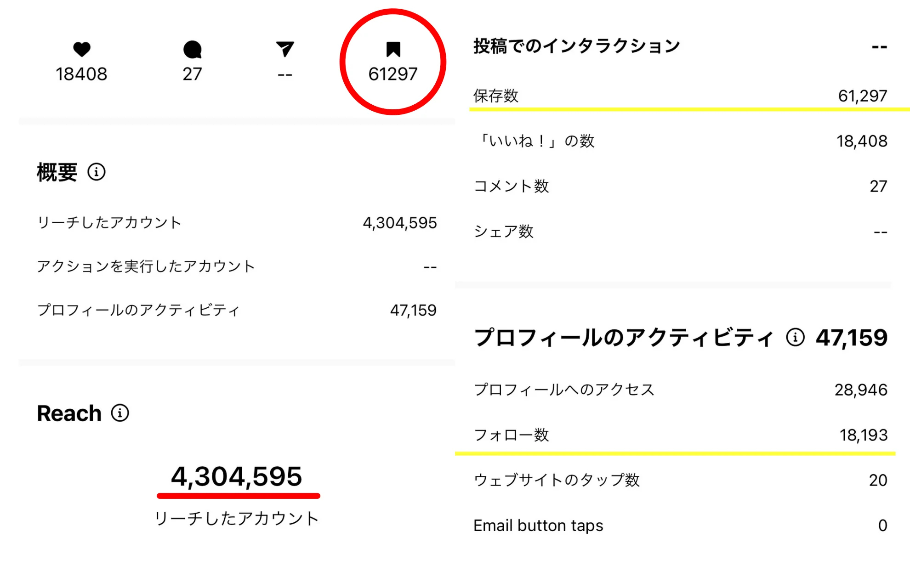Select the コメント数 row
Screen dimensions: 910x588
(x=680, y=186)
